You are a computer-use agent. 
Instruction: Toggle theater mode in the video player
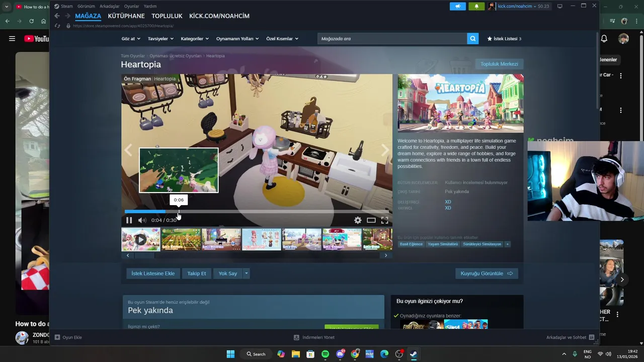tap(371, 220)
